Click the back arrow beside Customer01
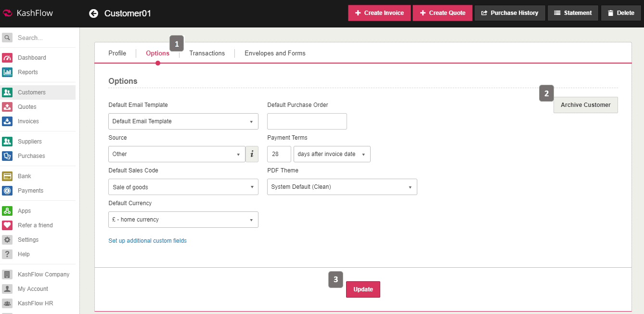This screenshot has width=644, height=314. 93,13
